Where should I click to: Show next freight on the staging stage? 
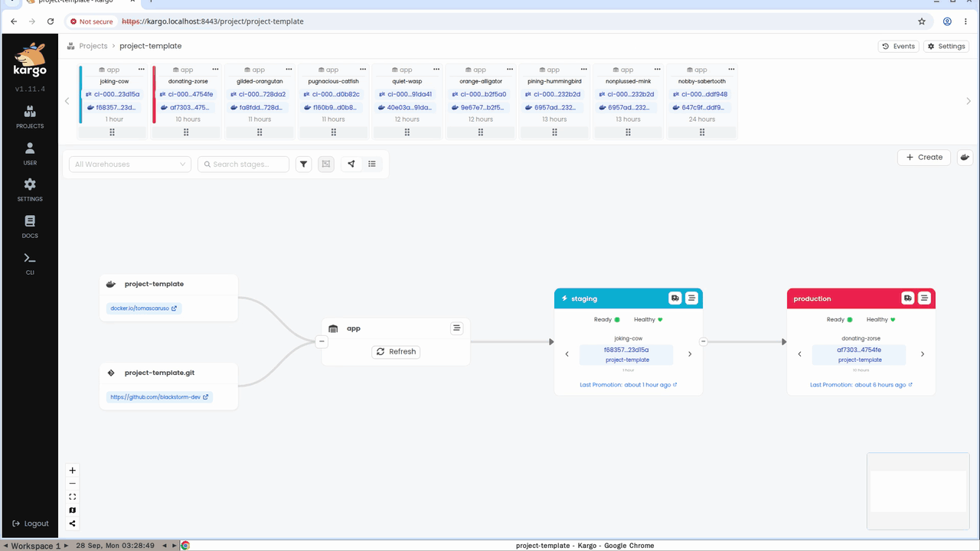[x=690, y=354]
